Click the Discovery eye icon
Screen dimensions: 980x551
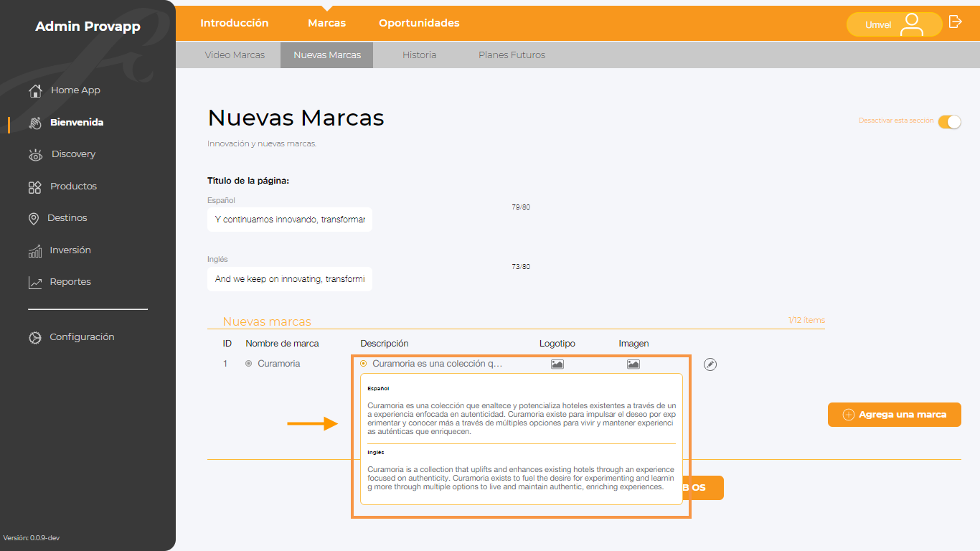click(x=35, y=155)
